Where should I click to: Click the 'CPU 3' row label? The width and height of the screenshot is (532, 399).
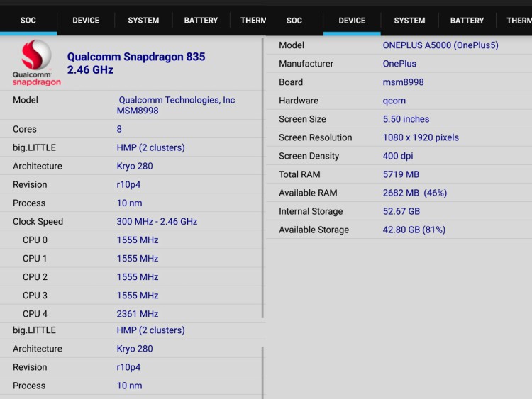[35, 296]
